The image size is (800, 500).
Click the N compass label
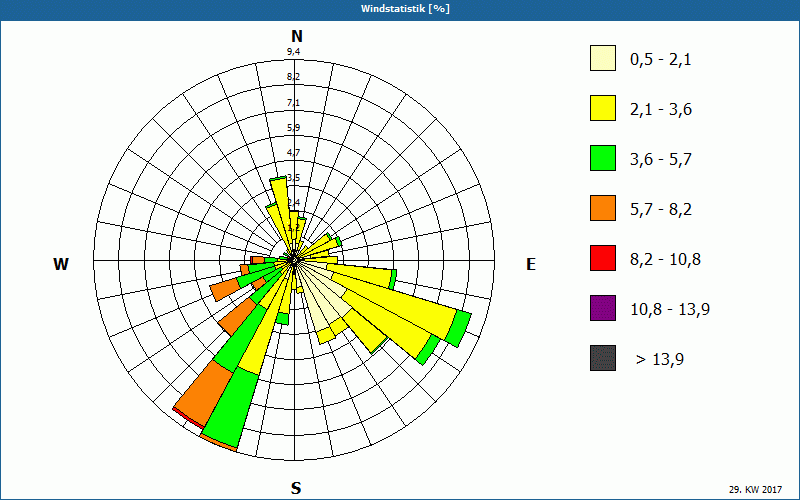(x=296, y=36)
